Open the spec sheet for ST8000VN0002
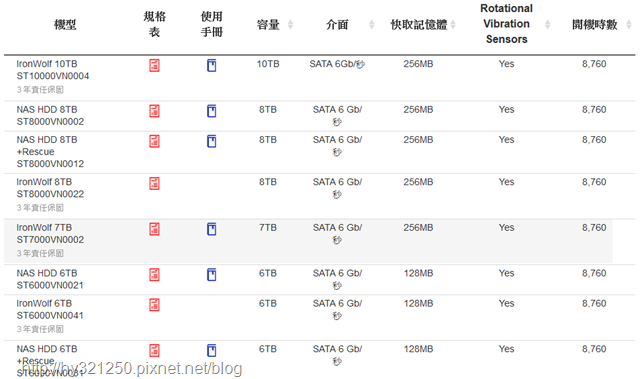This screenshot has height=379, width=640. [x=154, y=111]
